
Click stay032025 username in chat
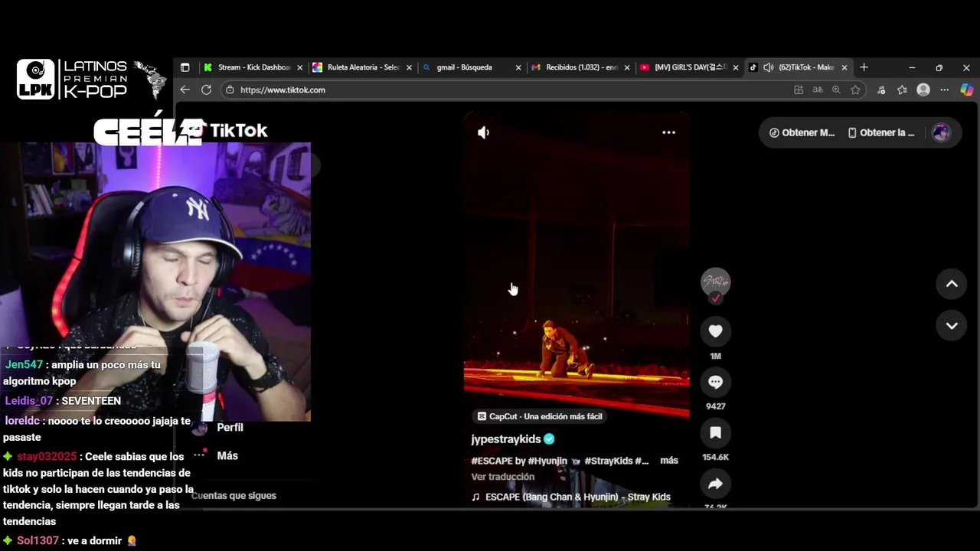47,456
